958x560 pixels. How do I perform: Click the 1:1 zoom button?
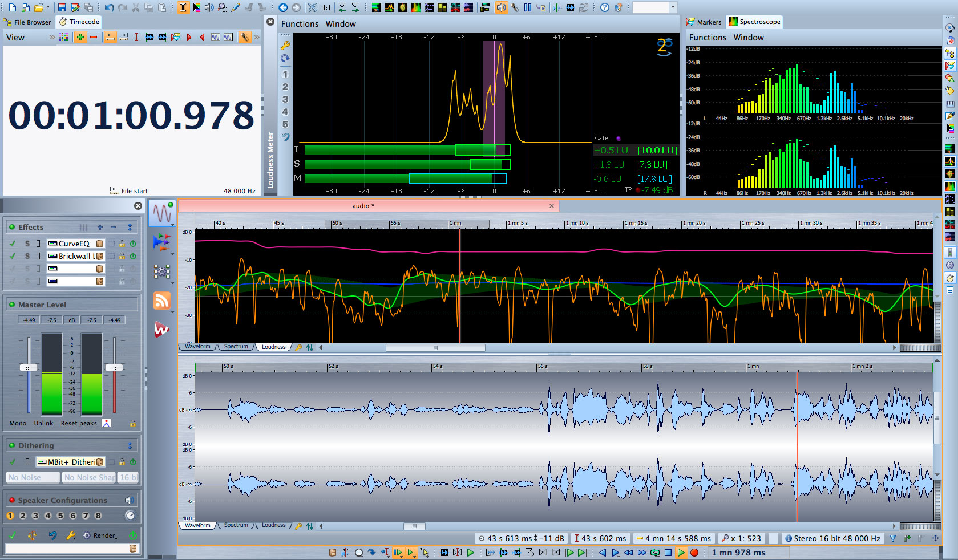(x=326, y=7)
